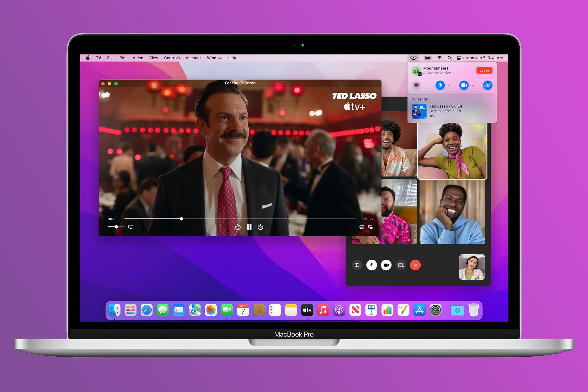Viewport: 588px width, 392px height.
Task: End the FaceTime call with the red X
Action: [415, 265]
